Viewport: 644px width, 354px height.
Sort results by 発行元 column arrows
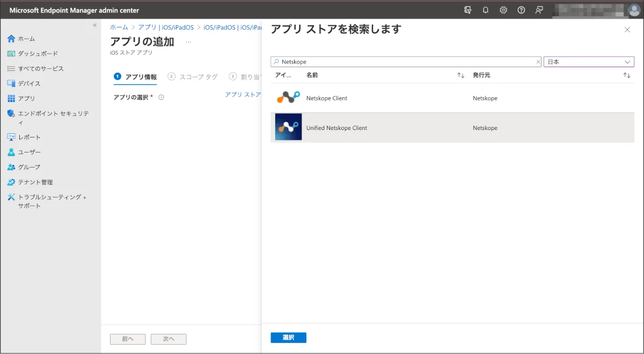click(626, 75)
